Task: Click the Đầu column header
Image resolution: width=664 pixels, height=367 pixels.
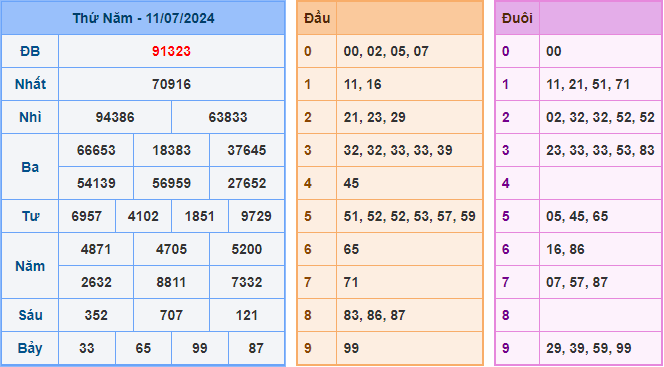Action: coord(317,18)
